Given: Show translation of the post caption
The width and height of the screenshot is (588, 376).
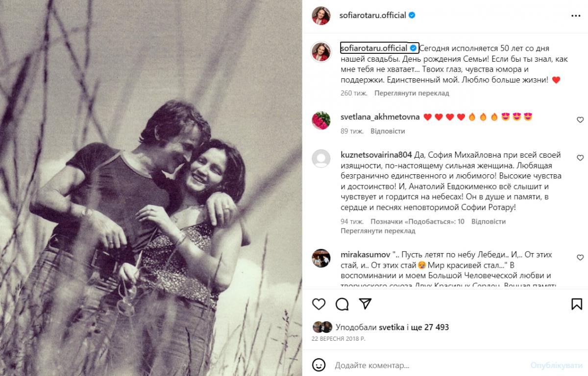Looking at the screenshot, I should pyautogui.click(x=412, y=93).
